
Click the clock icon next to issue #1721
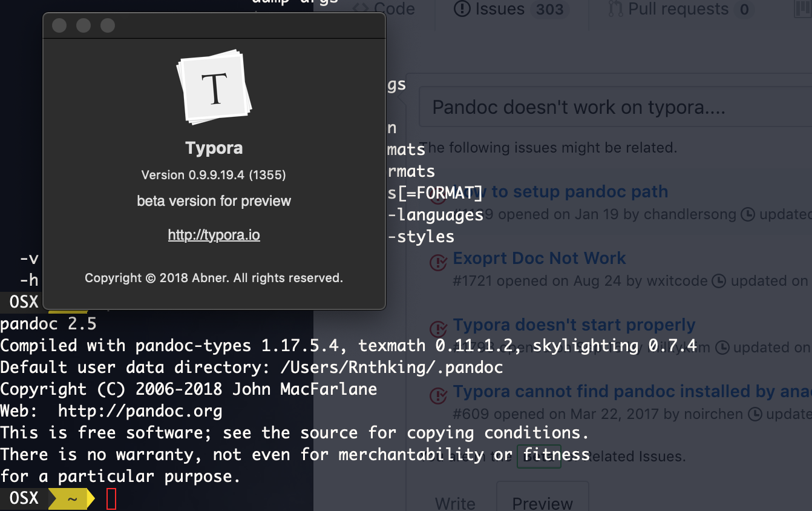719,280
